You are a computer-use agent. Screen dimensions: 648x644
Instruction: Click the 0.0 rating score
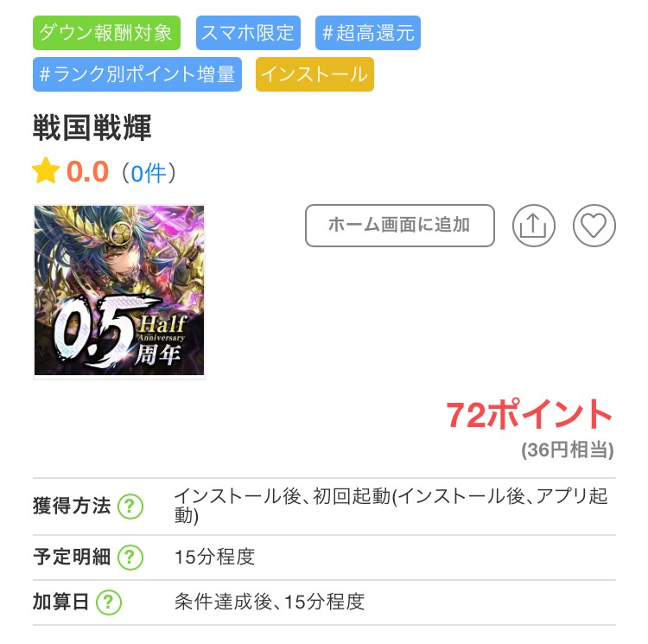[87, 171]
